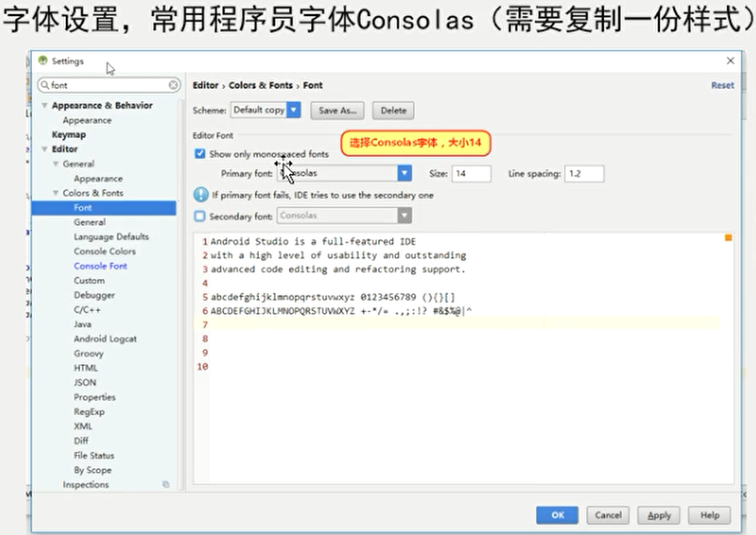Select Diff color settings
The height and width of the screenshot is (535, 756).
coord(81,441)
